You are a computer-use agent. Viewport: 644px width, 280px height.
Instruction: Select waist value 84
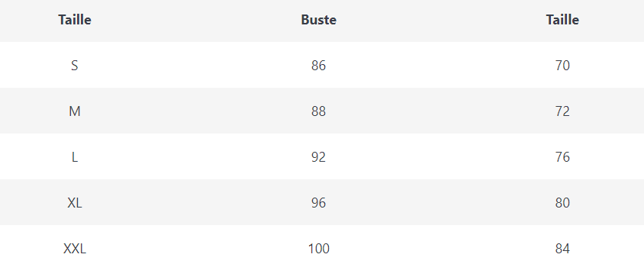pos(562,249)
